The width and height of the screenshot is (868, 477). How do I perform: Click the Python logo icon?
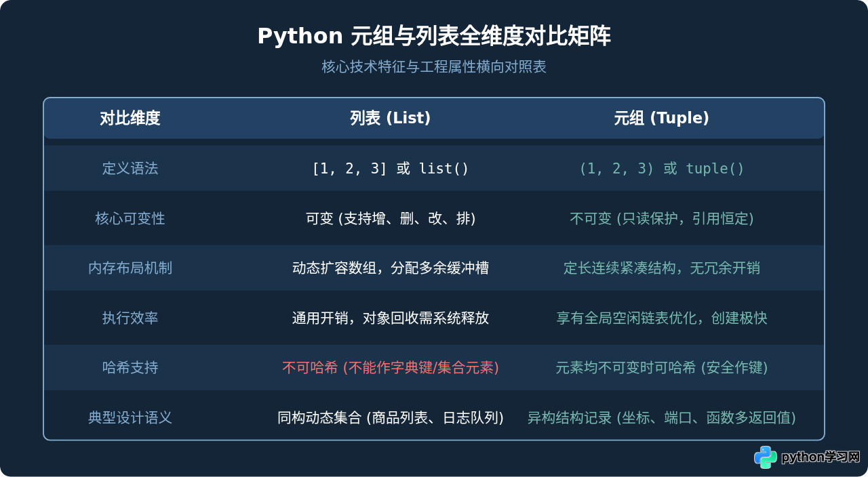[x=766, y=457]
